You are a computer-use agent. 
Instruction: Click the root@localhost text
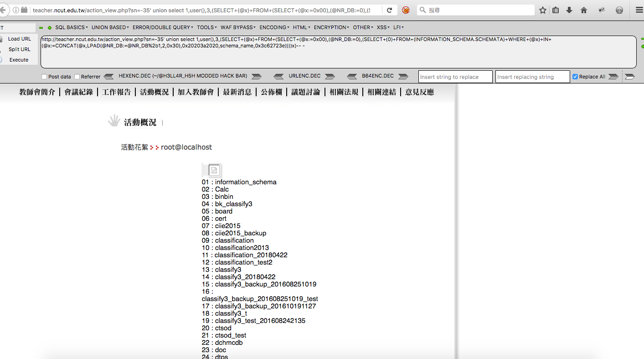point(186,147)
